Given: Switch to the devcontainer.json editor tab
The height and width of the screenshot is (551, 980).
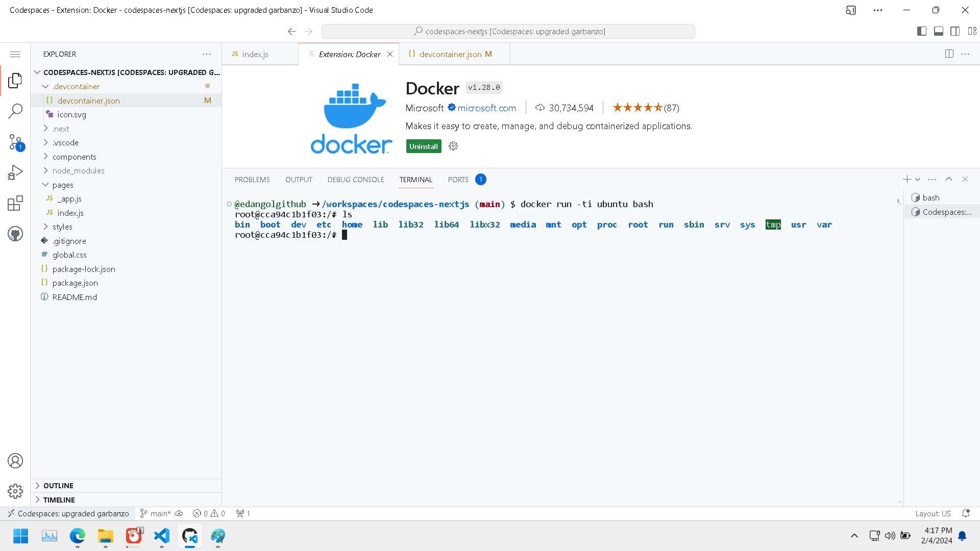Looking at the screenshot, I should tap(454, 54).
